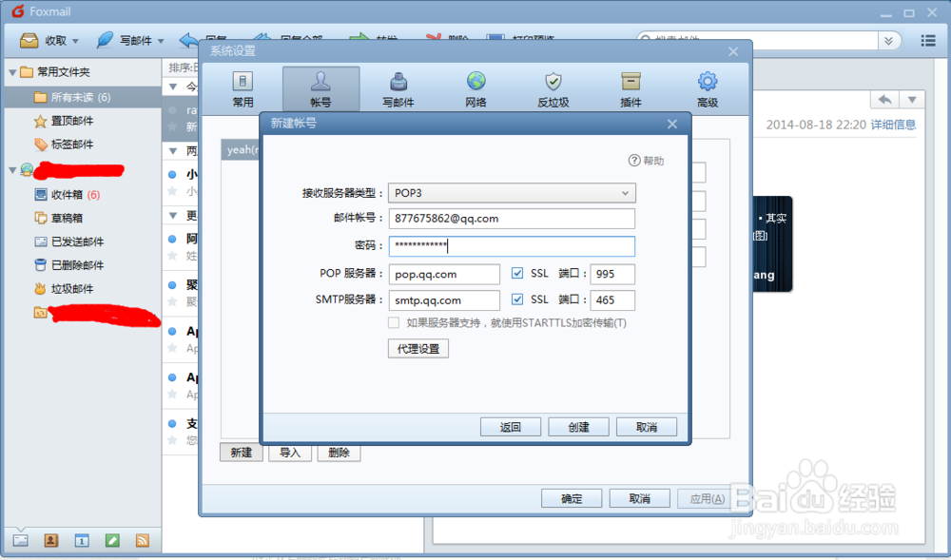Click the 收取 receive mail icon

coord(29,41)
